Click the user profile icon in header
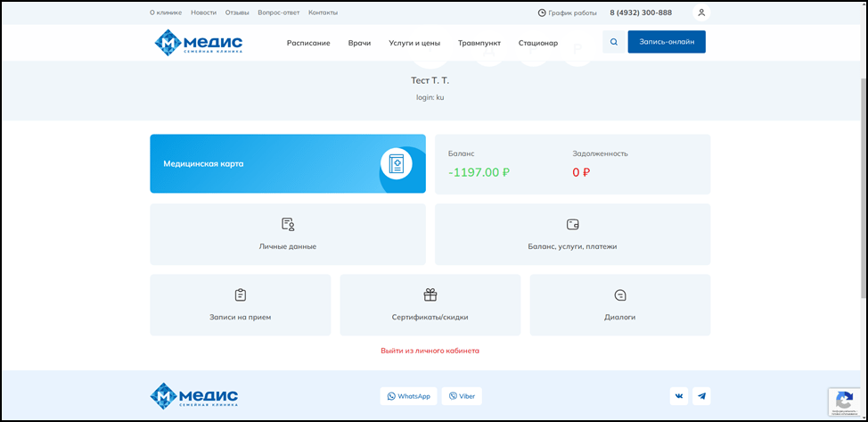The height and width of the screenshot is (422, 868). 701,12
